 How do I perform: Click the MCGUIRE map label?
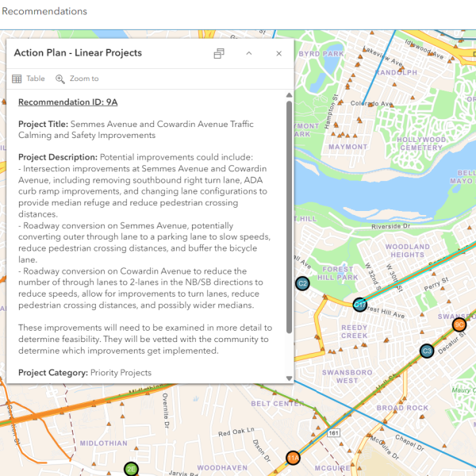coord(334,468)
